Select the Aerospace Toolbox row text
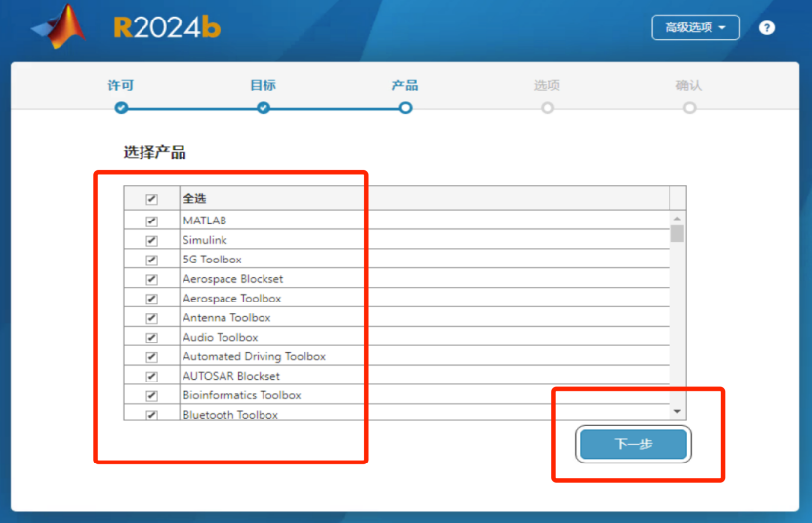The height and width of the screenshot is (523, 812). [x=232, y=299]
